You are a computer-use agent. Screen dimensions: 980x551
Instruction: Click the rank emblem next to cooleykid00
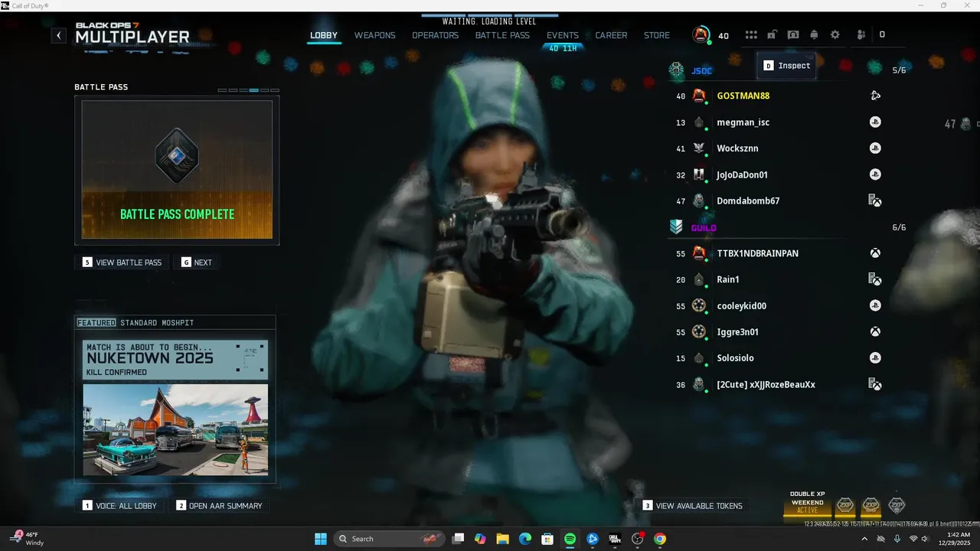[x=698, y=305]
